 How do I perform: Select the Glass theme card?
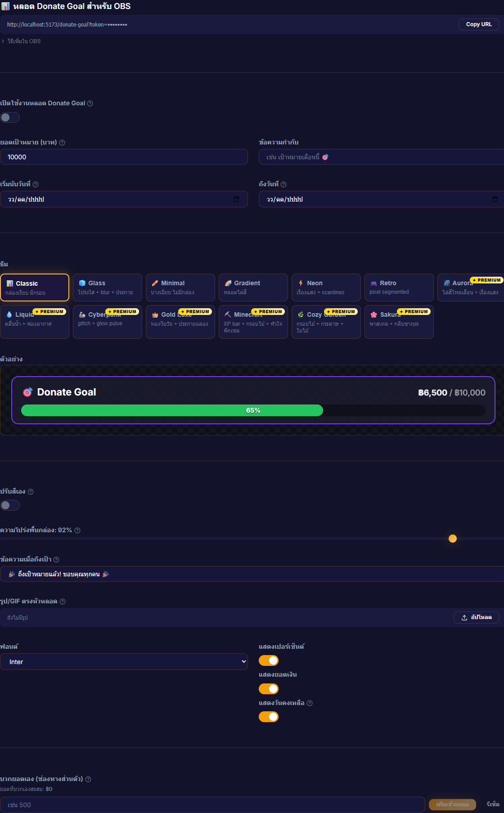coord(108,287)
